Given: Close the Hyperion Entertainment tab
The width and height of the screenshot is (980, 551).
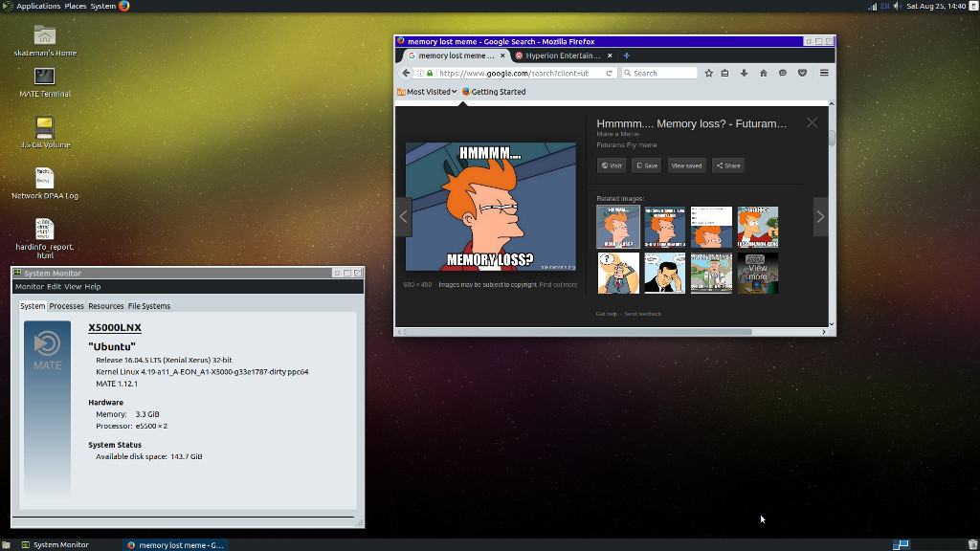Looking at the screenshot, I should (x=610, y=55).
